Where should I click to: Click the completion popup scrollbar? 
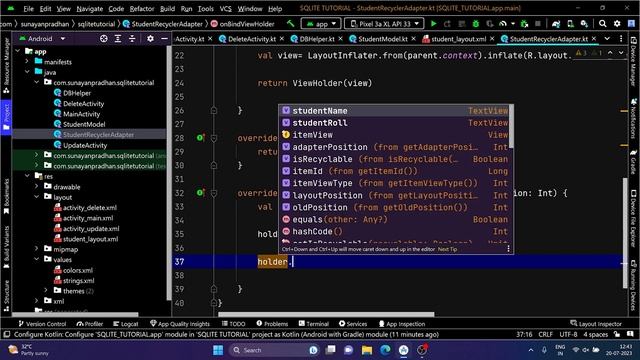[x=511, y=127]
